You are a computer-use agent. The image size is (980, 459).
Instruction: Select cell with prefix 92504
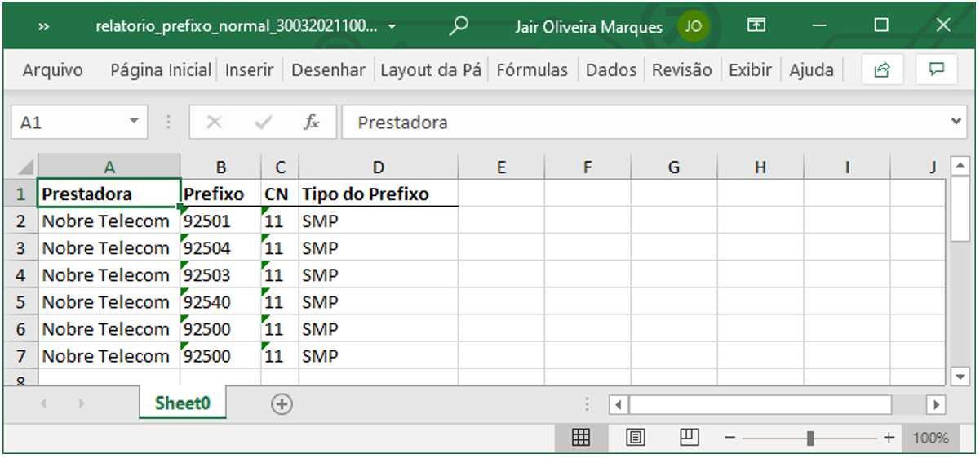[x=221, y=248]
